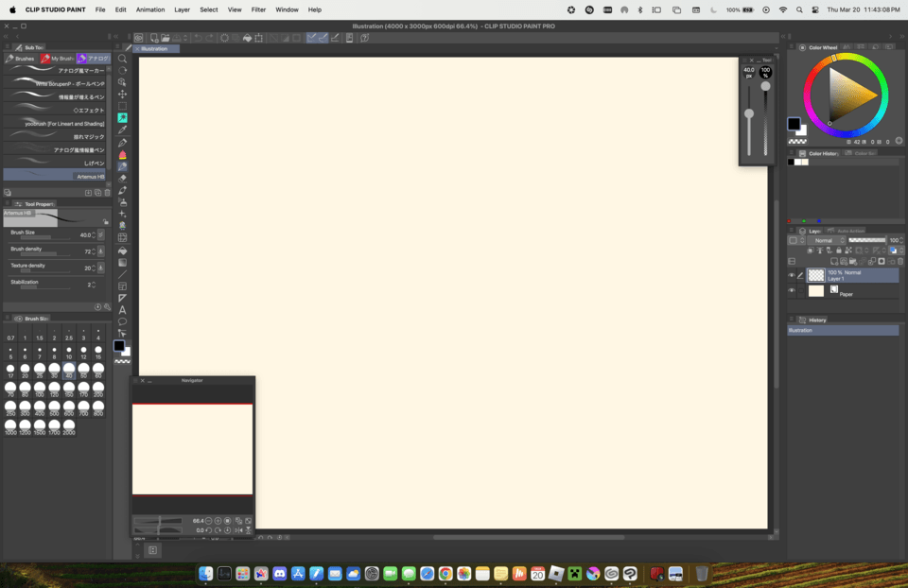The width and height of the screenshot is (908, 588).
Task: Select the Rotate view tool
Action: coord(122,70)
